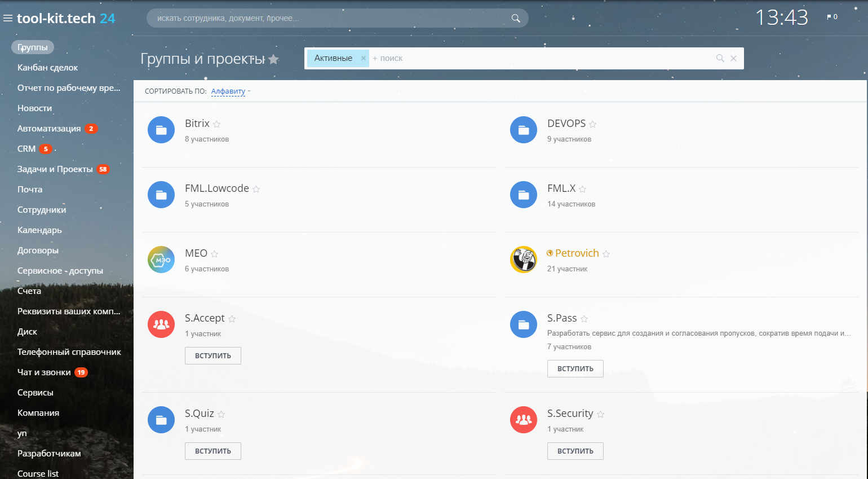Open Канбан сделок in the sidebar

[x=48, y=68]
